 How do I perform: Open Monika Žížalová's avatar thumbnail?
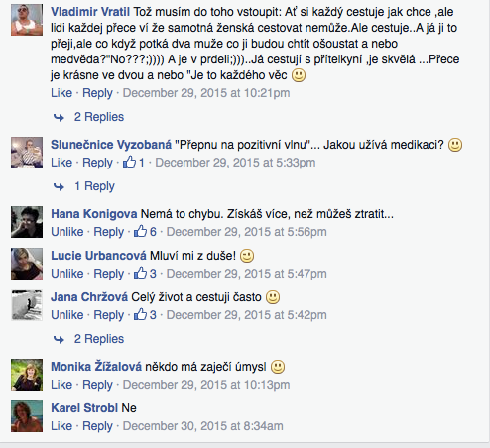coord(27,375)
